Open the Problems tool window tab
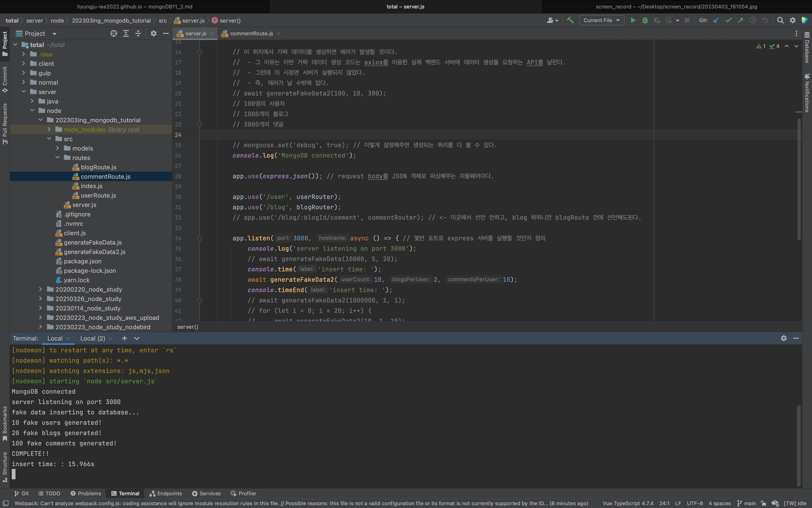 (x=86, y=493)
